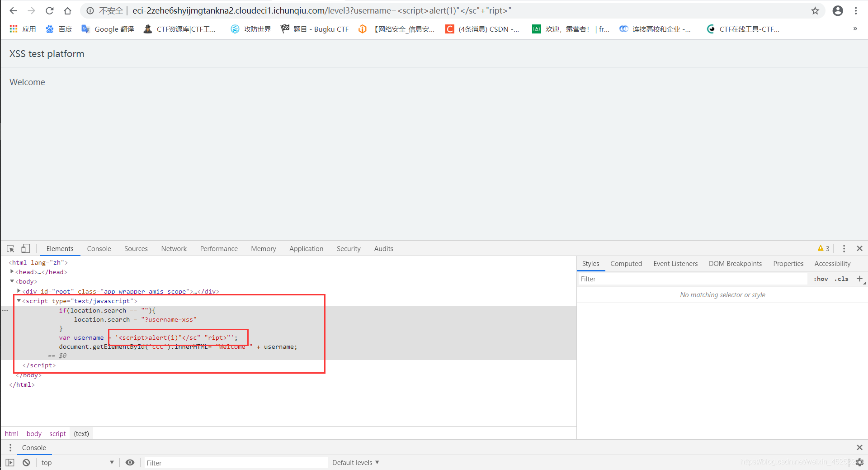Select the DOM Breakpoints tab
The height and width of the screenshot is (470, 868).
735,264
